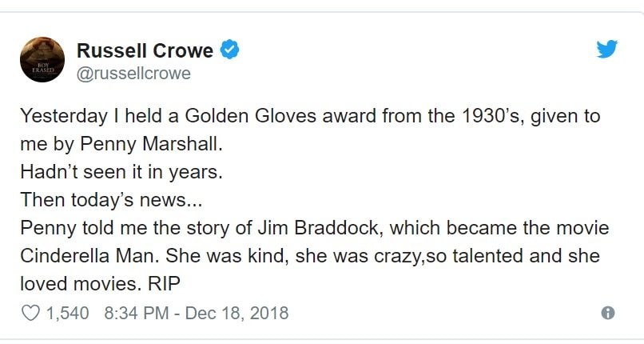This screenshot has height=344, width=644.
Task: Open the 8:34 PM tweet timestamp
Action: click(136, 313)
